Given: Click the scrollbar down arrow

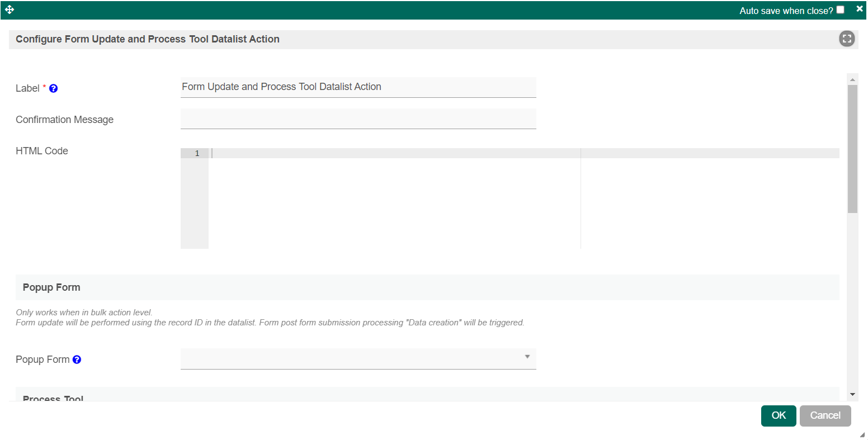Looking at the screenshot, I should [x=852, y=394].
